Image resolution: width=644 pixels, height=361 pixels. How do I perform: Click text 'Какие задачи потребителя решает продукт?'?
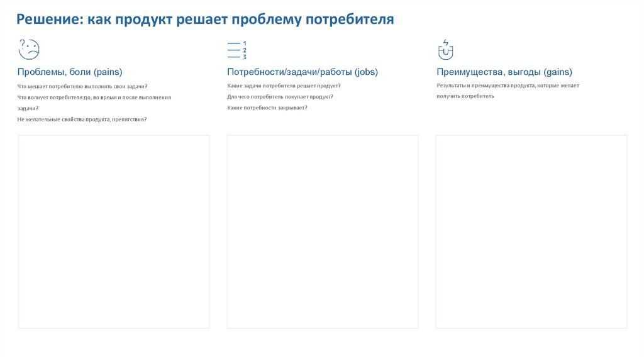(x=284, y=86)
